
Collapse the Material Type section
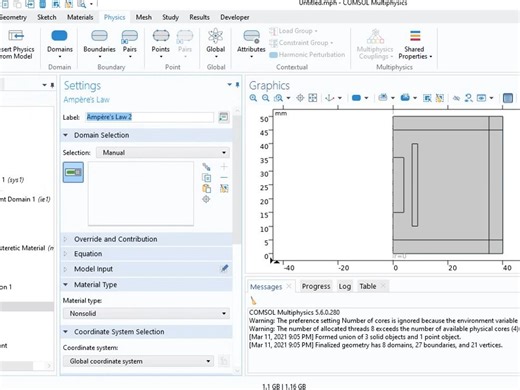coord(66,285)
